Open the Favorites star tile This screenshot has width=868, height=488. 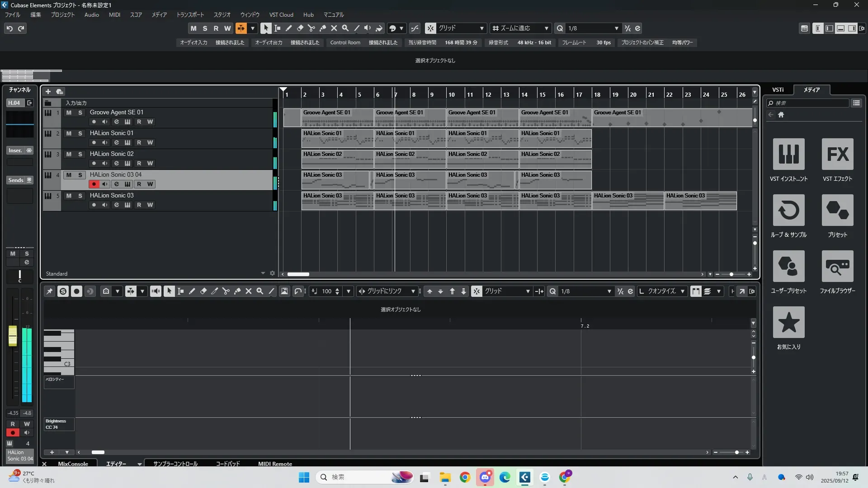[x=788, y=322]
